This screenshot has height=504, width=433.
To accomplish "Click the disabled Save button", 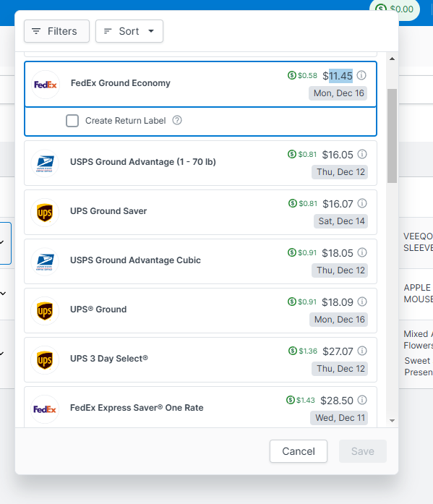I will click(363, 451).
